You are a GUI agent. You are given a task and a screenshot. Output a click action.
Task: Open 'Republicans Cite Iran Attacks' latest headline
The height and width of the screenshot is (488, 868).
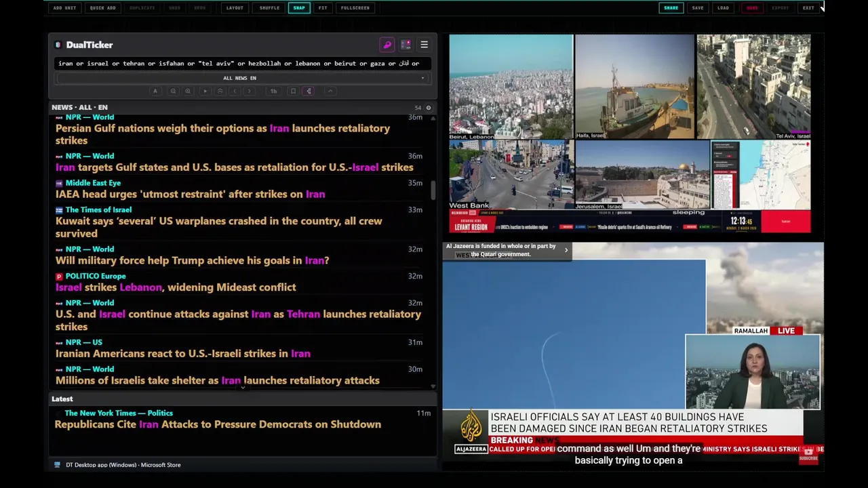(218, 424)
